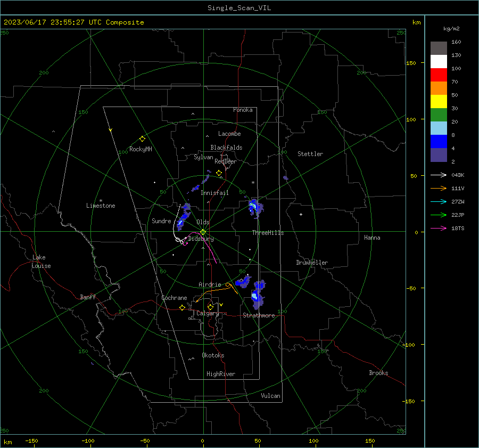Click the magenta 18TS track arrow in legend
Screen dimensions: 479x448
tap(439, 228)
